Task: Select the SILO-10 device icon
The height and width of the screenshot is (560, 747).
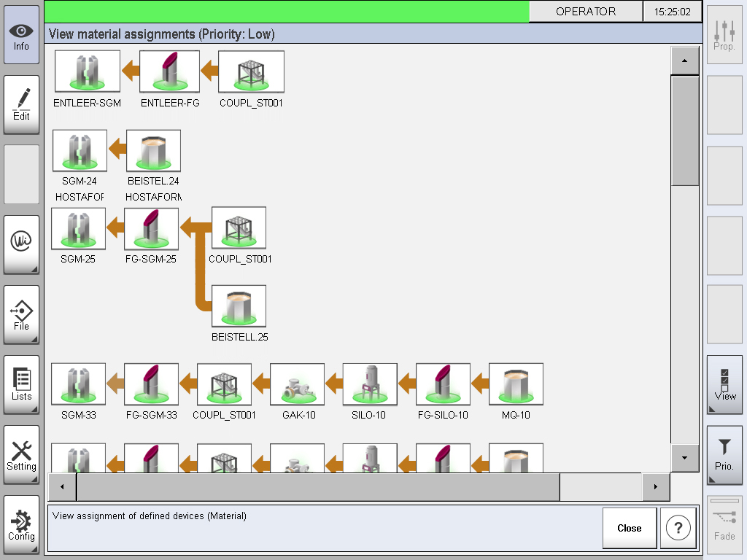Action: click(370, 383)
